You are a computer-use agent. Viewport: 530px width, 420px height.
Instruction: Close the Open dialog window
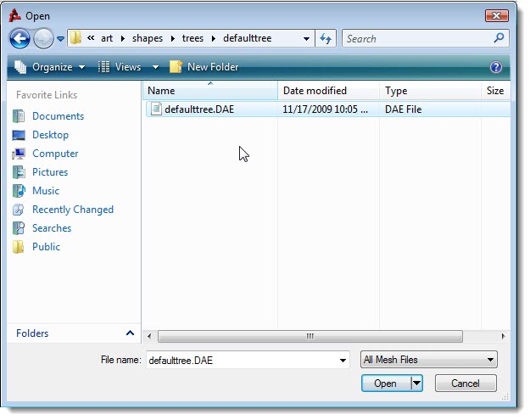coord(496,15)
